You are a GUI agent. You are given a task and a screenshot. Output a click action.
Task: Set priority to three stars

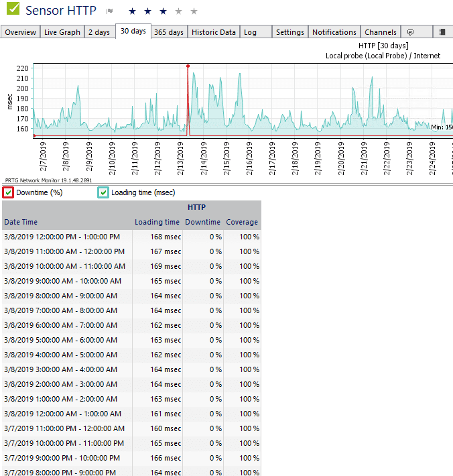163,11
